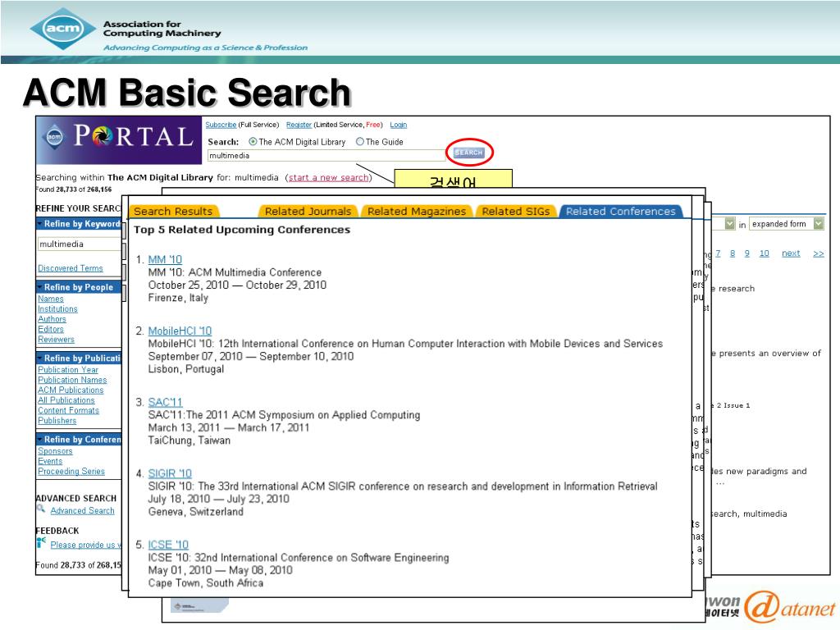Open the ICSE '10 conference link

tap(168, 545)
